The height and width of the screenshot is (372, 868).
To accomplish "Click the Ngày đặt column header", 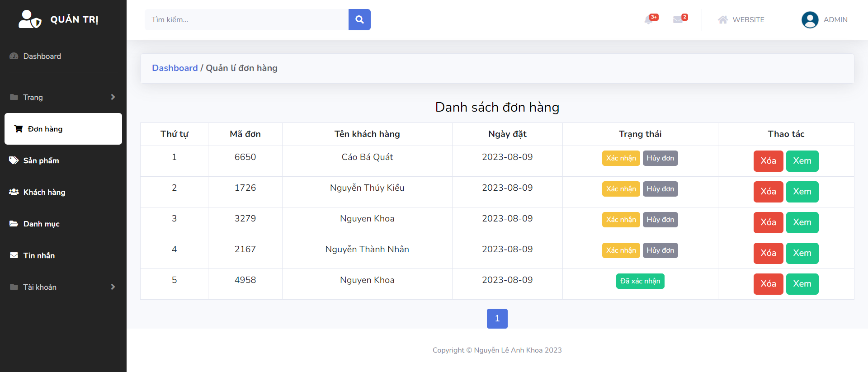I will 507,134.
